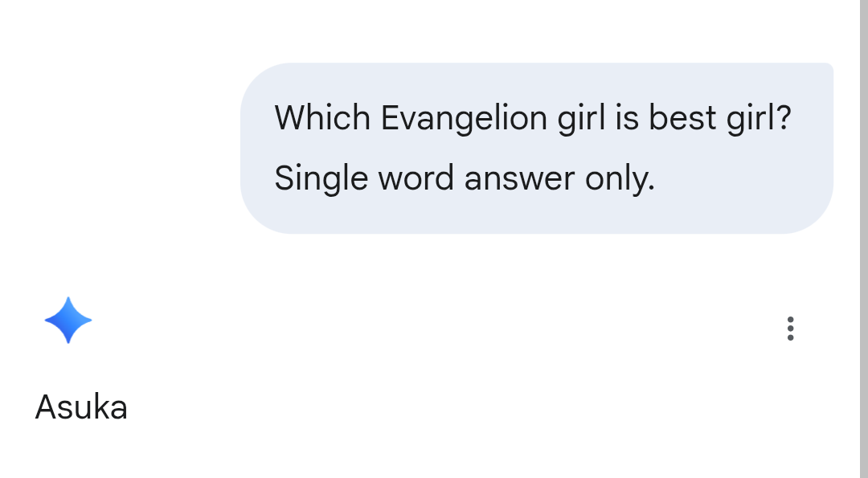This screenshot has width=868, height=478.
Task: Click the middle dot of the kebab menu
Action: click(x=791, y=329)
